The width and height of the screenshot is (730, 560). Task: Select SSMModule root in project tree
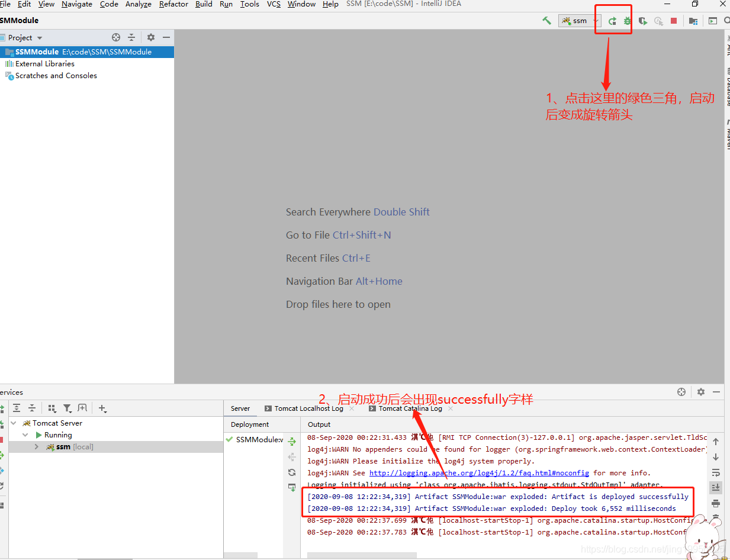87,52
